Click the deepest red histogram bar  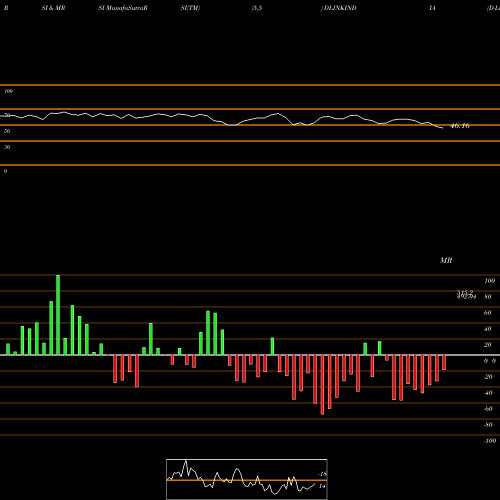[x=322, y=385]
